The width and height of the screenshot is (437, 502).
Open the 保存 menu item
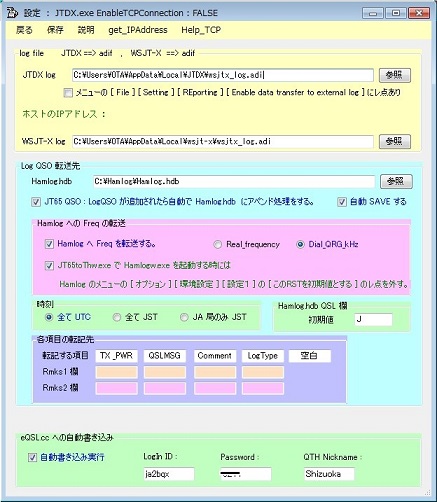click(x=55, y=30)
